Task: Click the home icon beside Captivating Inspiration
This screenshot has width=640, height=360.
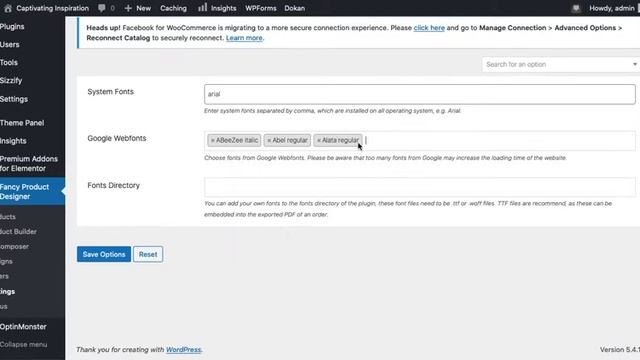Action: [x=8, y=8]
